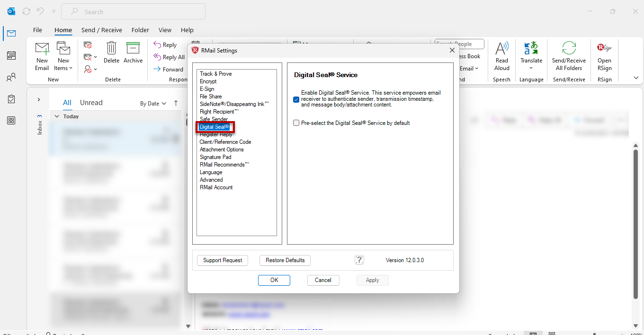Viewport: 644px width, 335px height.
Task: Uncheck Enable Digital Seal Service checkbox
Action: point(296,99)
